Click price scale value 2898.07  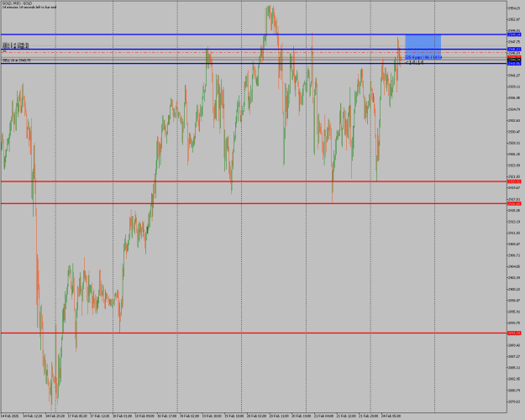point(514,301)
